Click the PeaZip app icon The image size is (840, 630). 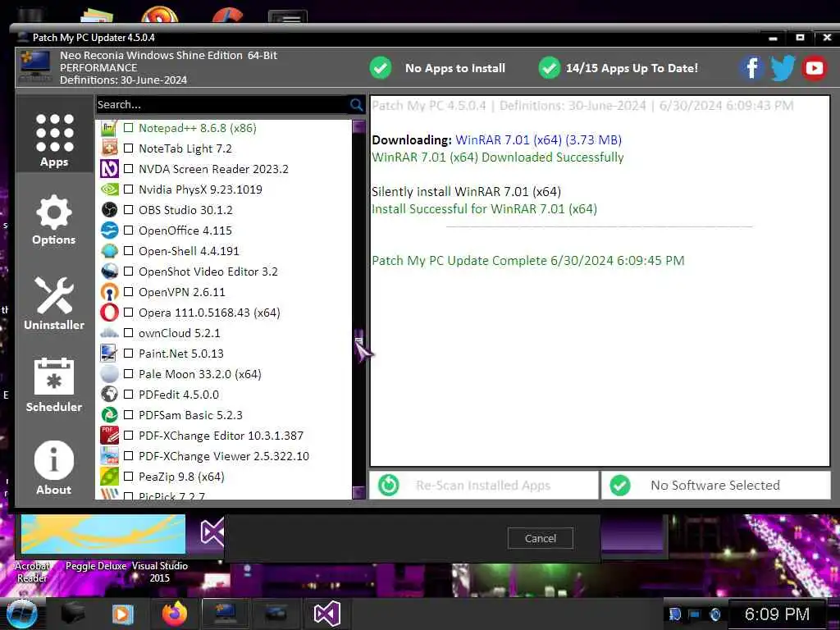[x=109, y=477]
